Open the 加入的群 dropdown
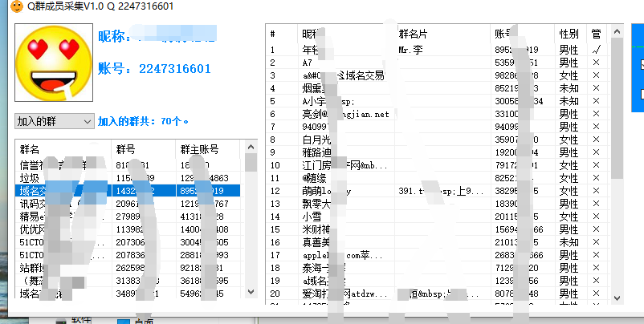The height and width of the screenshot is (324, 644). tap(55, 121)
